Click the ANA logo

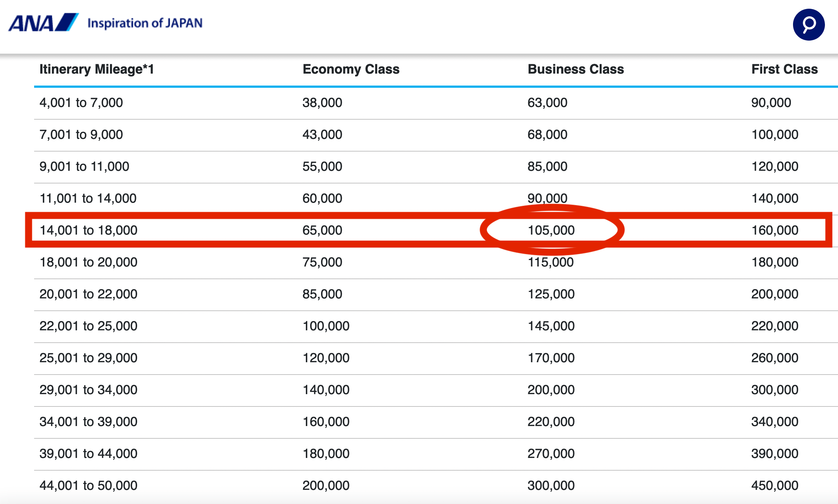tap(44, 22)
